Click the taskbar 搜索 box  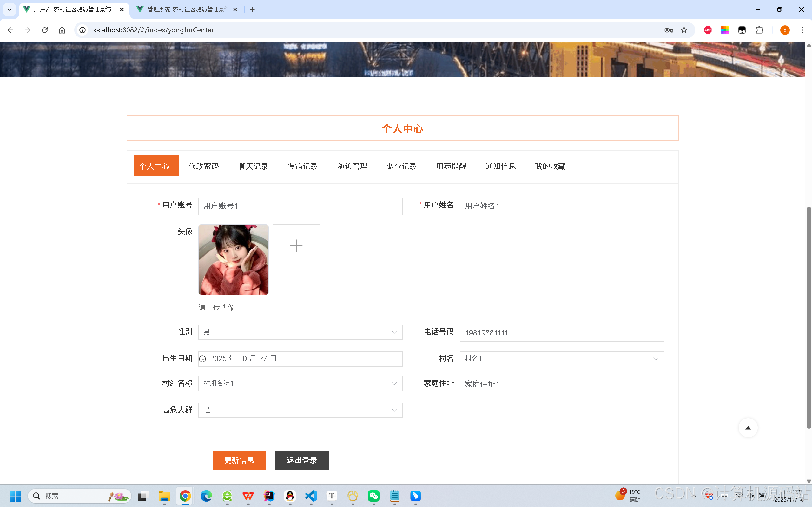point(80,496)
